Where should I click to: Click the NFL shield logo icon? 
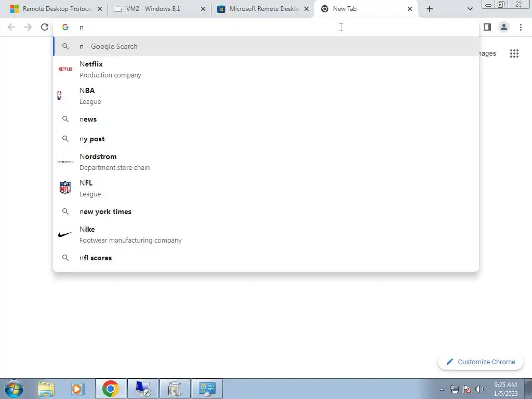coord(65,187)
